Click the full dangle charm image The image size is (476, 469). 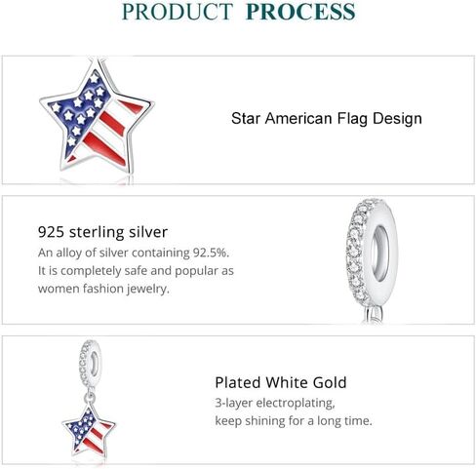89,400
